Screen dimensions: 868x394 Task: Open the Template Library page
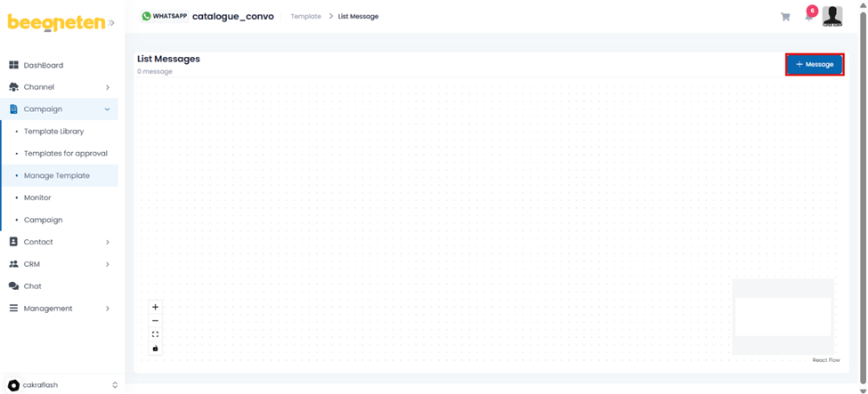click(x=53, y=132)
